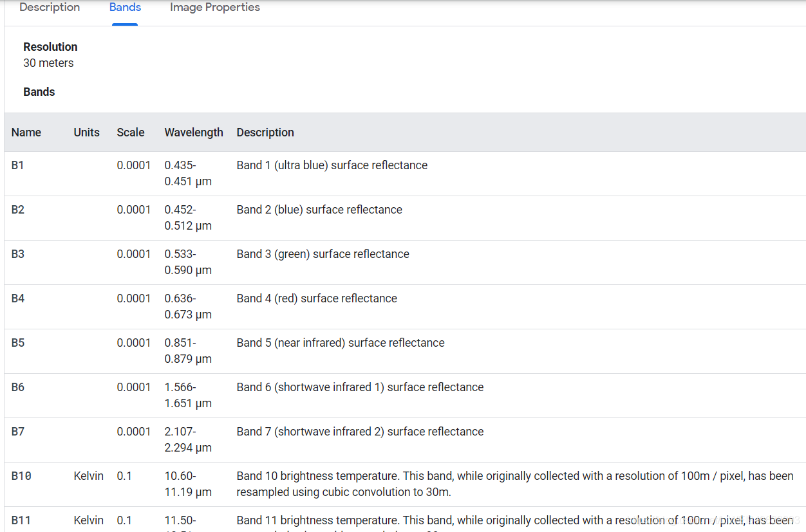Click the Wavelength column header
This screenshot has height=532, width=806.
tap(194, 133)
